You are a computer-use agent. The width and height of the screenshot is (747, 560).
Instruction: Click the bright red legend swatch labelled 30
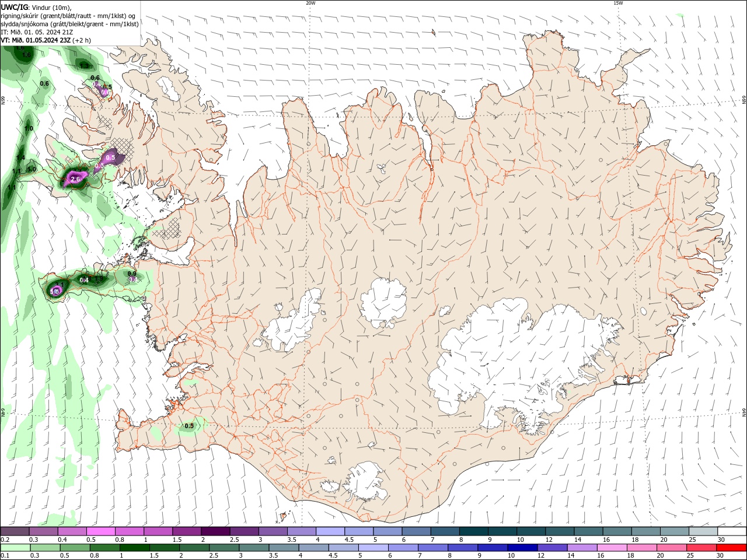click(732, 548)
